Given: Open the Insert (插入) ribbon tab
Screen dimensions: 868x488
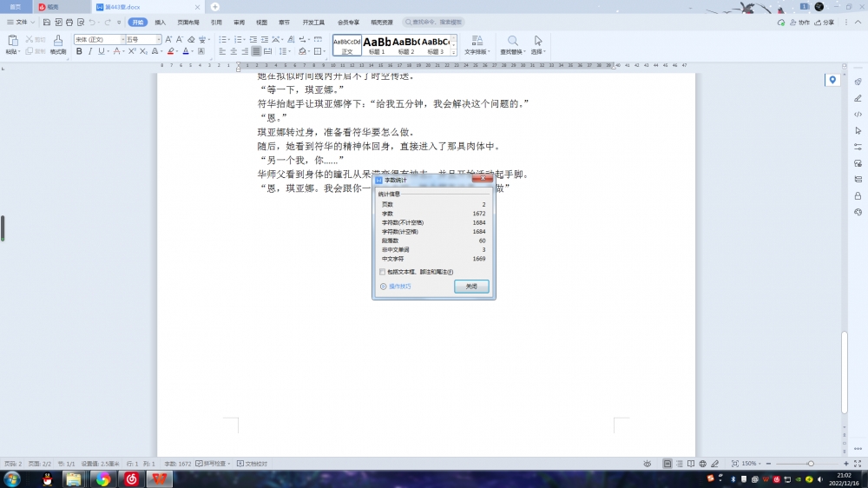Looking at the screenshot, I should [x=160, y=23].
